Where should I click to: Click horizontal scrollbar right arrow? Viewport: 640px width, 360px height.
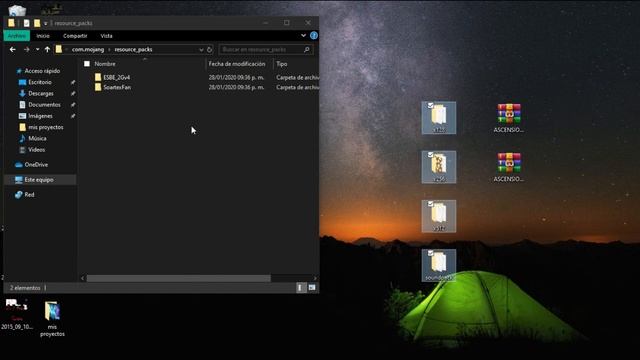315,278
